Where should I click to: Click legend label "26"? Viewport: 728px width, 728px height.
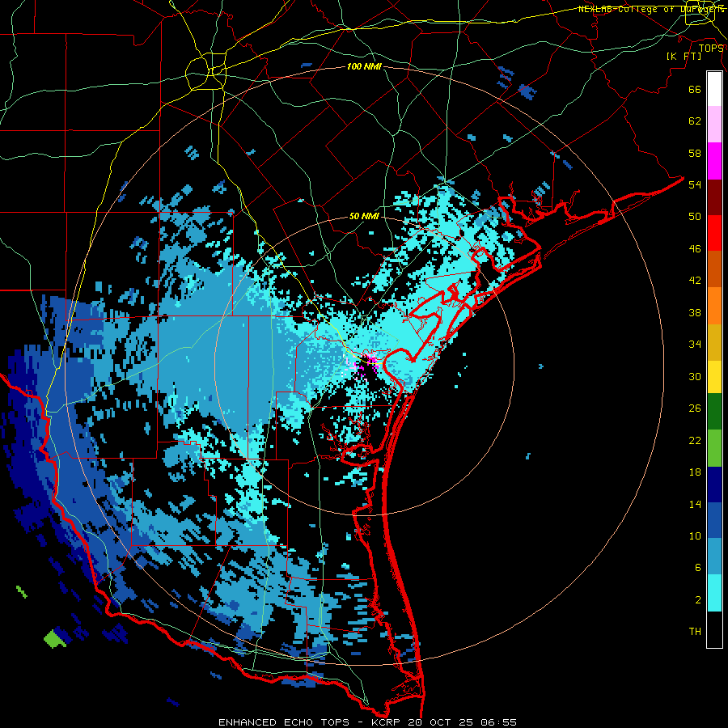point(695,408)
